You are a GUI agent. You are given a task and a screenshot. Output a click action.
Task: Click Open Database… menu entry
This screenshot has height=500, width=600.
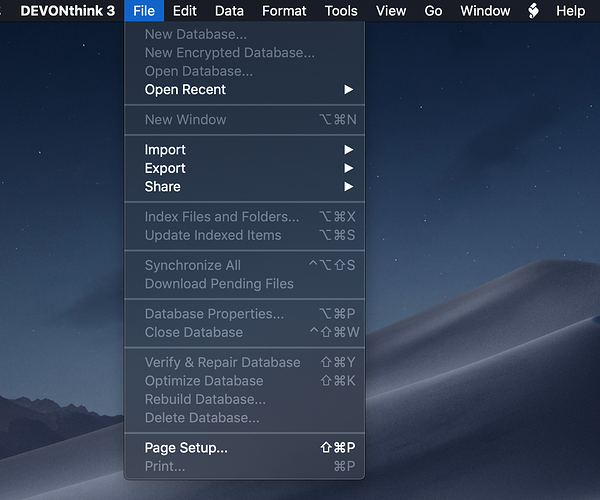pos(245,71)
